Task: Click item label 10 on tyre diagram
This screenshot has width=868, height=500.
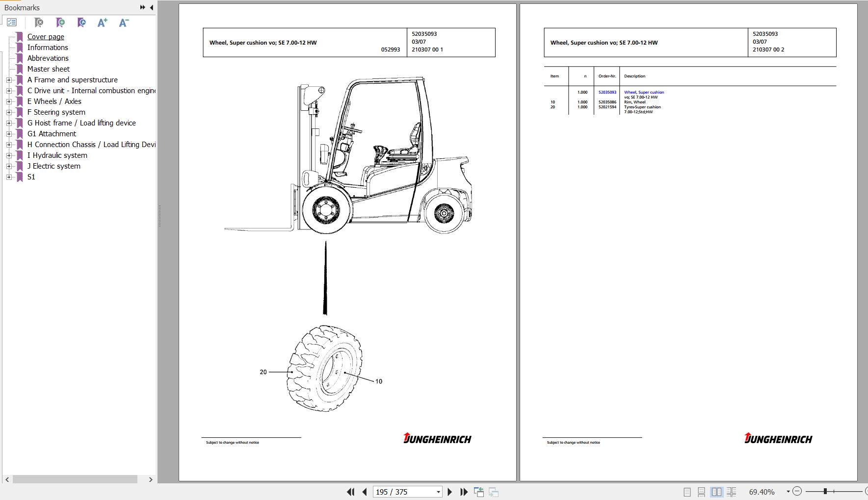Action: (378, 381)
